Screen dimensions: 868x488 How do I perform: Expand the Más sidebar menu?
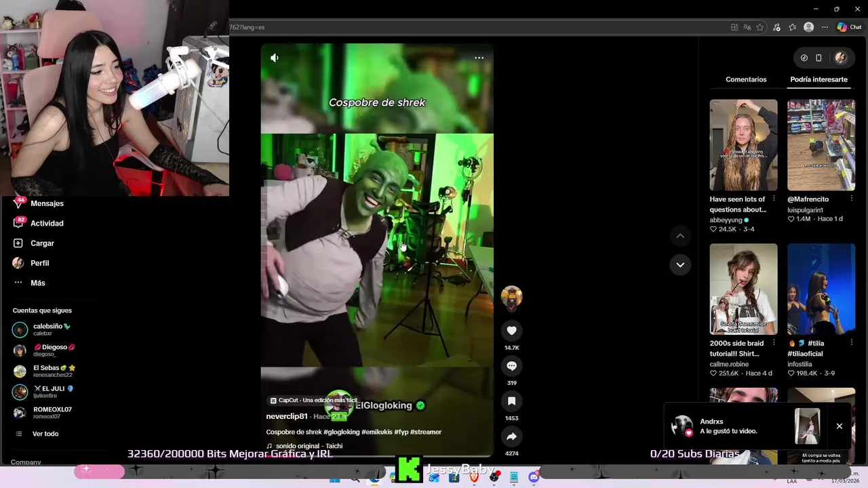click(x=29, y=283)
